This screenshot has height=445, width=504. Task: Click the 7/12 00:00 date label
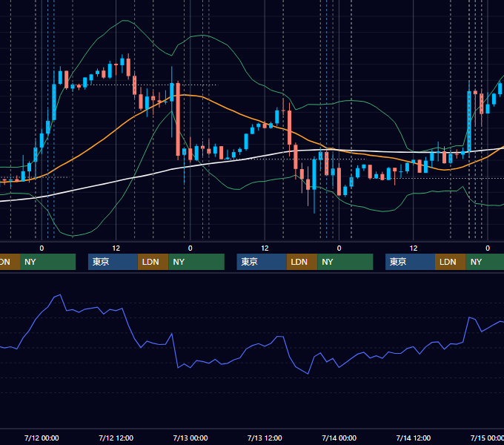[42, 438]
